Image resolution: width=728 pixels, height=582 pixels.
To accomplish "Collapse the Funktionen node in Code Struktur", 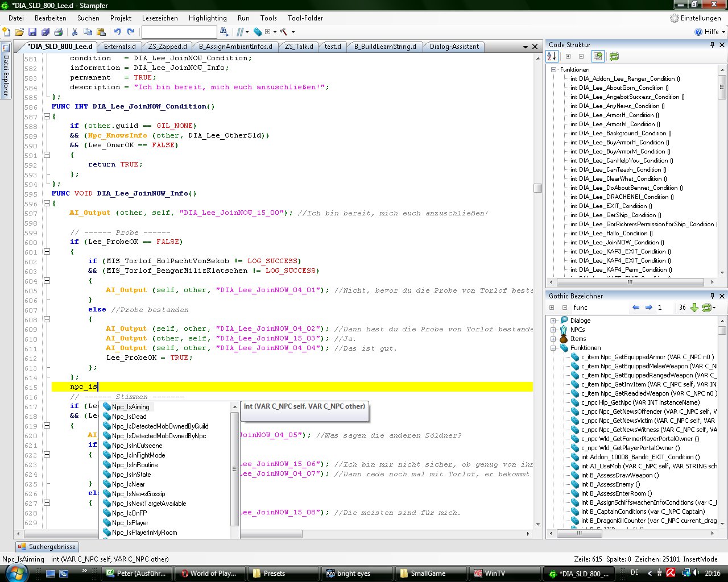I will [553, 69].
